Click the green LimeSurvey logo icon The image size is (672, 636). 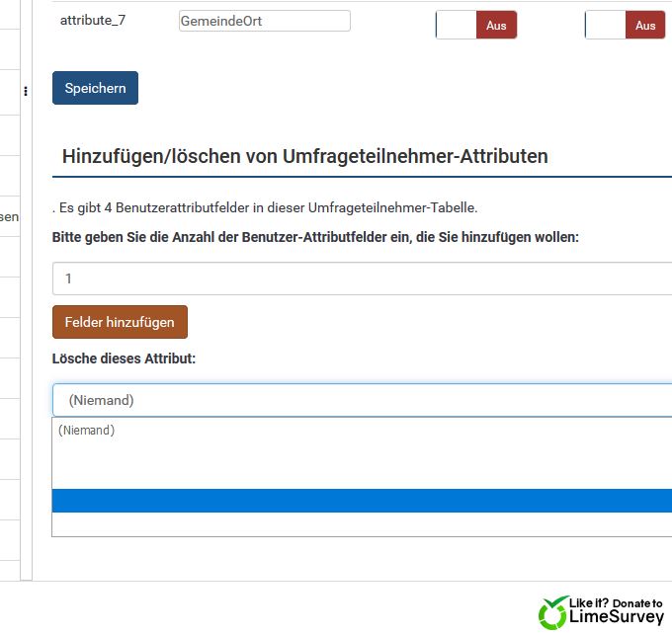click(552, 613)
